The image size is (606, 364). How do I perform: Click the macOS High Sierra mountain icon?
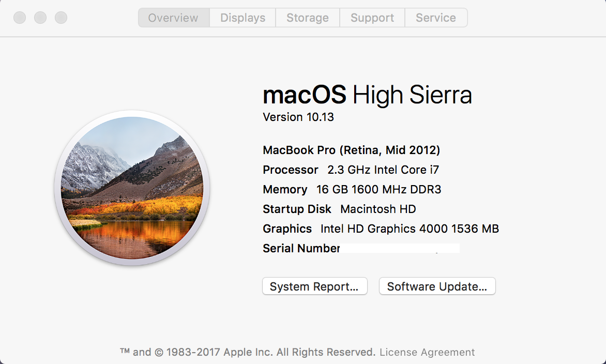coord(132,188)
